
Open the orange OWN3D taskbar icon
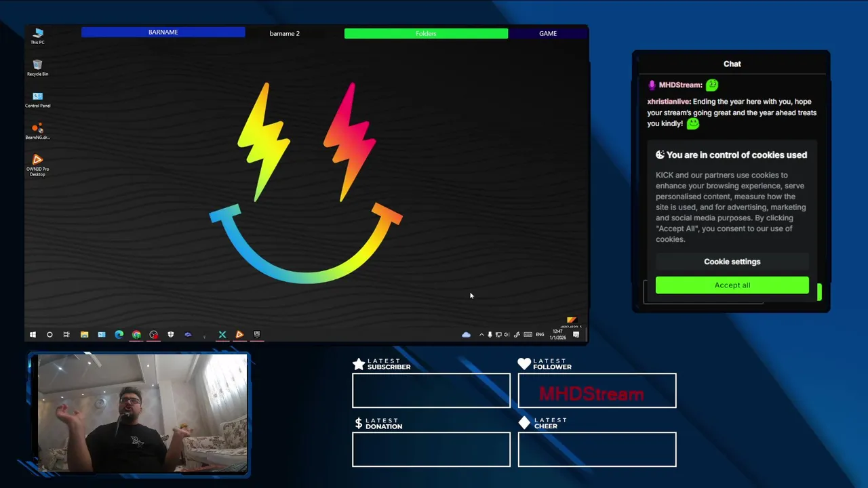(x=239, y=335)
